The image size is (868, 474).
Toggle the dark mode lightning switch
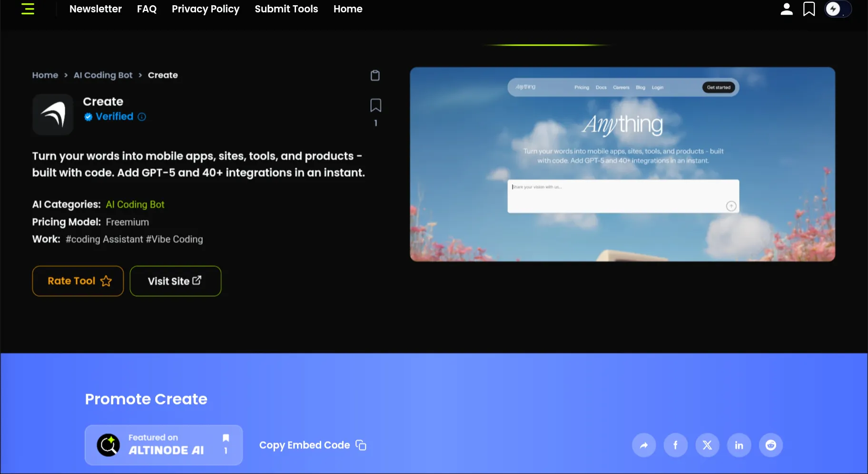click(x=838, y=9)
